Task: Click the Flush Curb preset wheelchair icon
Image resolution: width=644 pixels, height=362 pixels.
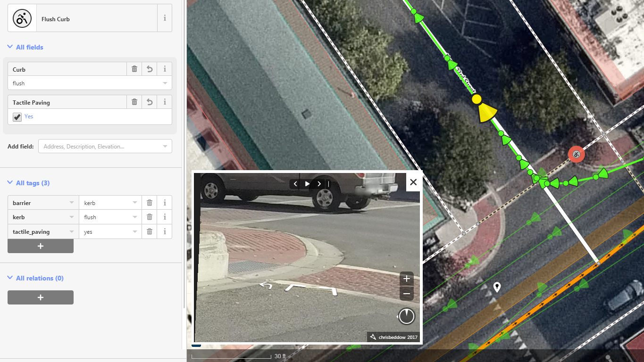Action: click(22, 19)
